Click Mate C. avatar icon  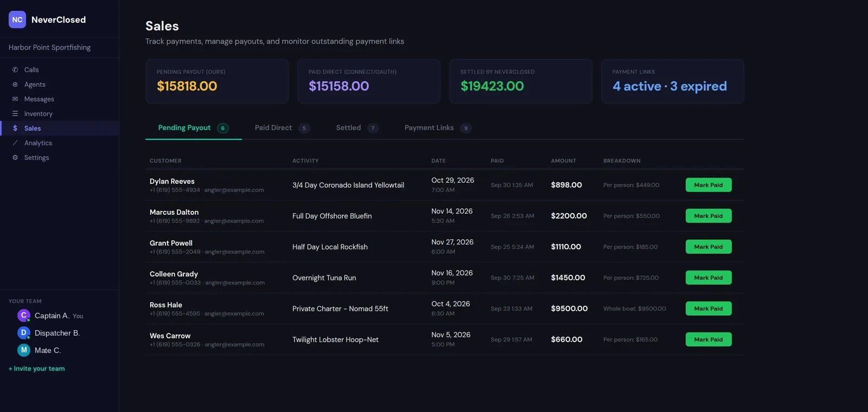[x=24, y=350]
